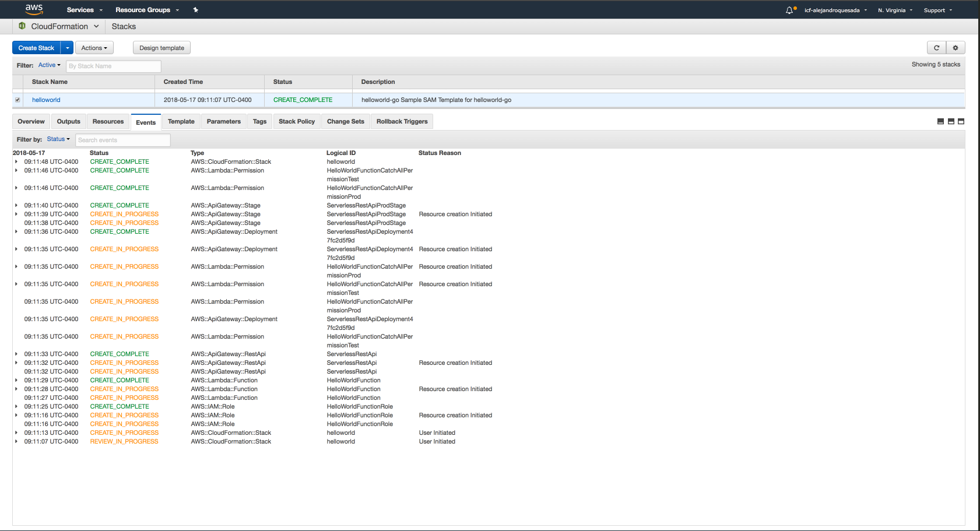Click the pin shortcuts icon in navbar

[x=196, y=10]
